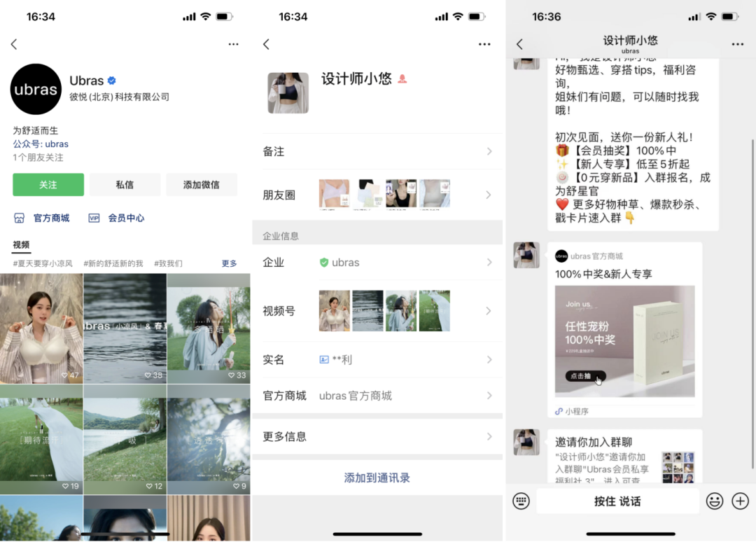Go back from 设计师小悠 contact page
Viewport: 756px width, 542px height.
point(266,44)
